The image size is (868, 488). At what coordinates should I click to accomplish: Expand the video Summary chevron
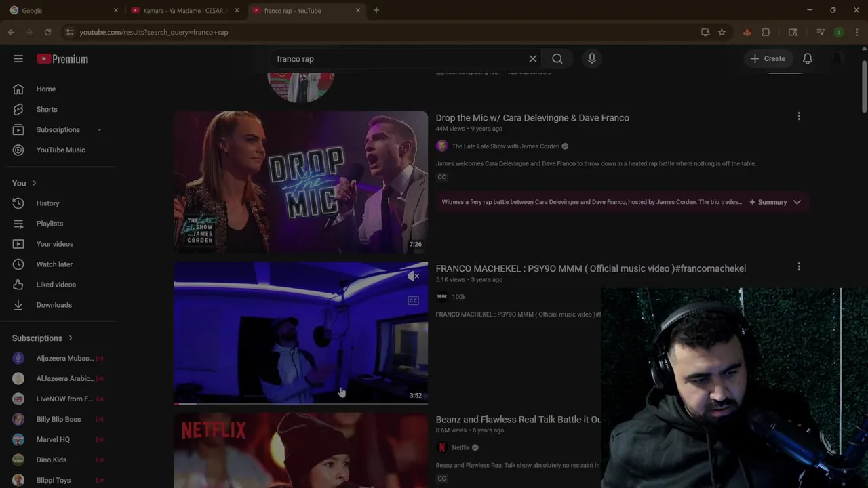point(797,202)
